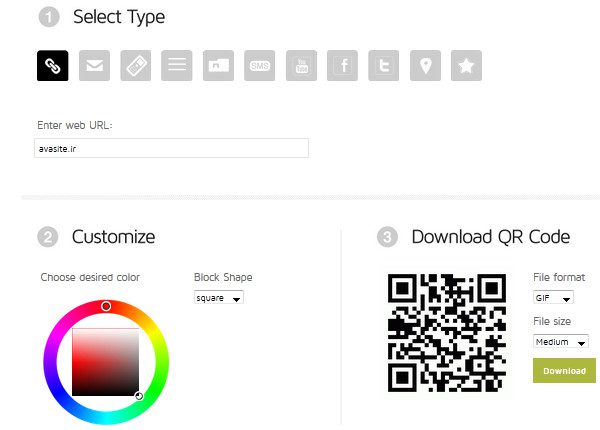Open the Block Shape square dropdown
The image size is (600, 430).
(x=219, y=298)
